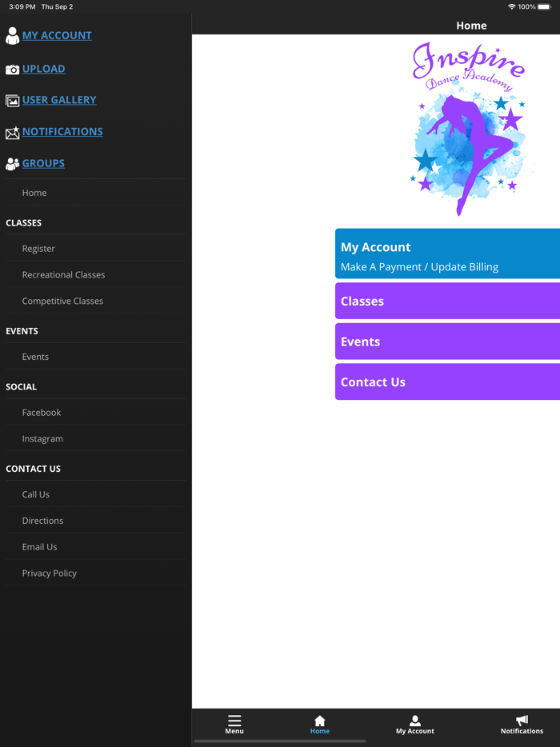Click the CLASSES section header
The height and width of the screenshot is (747, 560).
[x=23, y=222]
